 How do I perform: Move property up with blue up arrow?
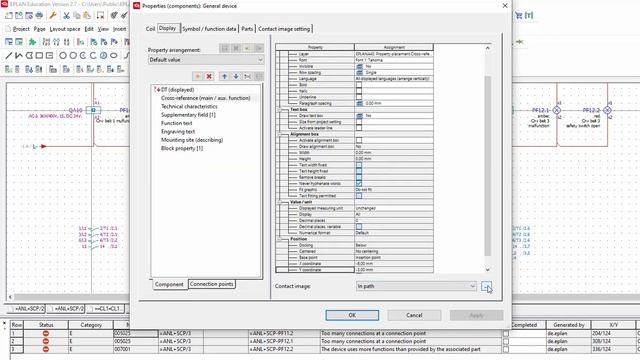coord(224,76)
